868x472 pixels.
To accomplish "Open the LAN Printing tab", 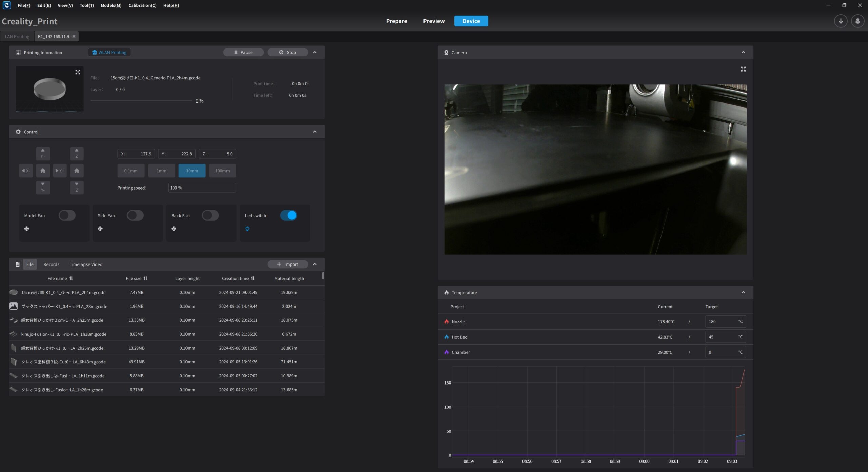I will pos(17,36).
